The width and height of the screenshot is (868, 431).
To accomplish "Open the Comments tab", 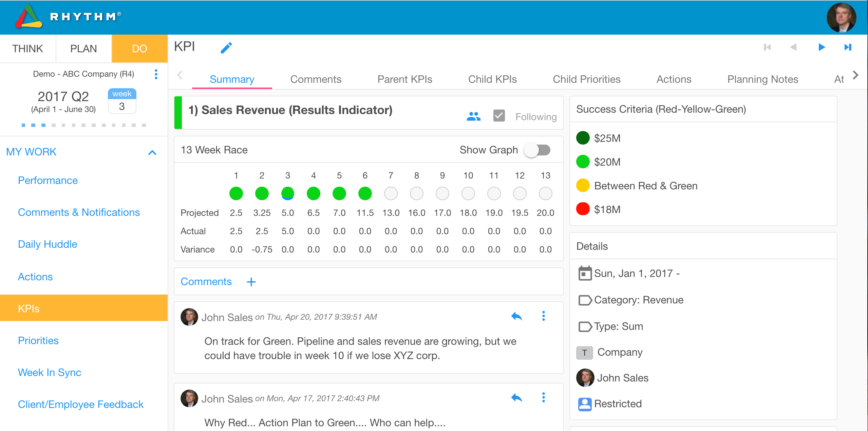I will [316, 79].
